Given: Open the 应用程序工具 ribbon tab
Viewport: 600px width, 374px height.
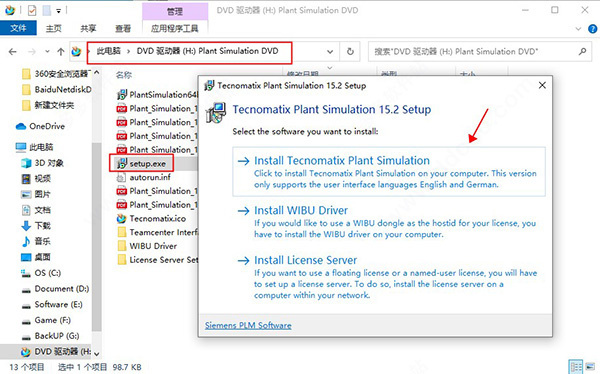Looking at the screenshot, I should coord(174,28).
